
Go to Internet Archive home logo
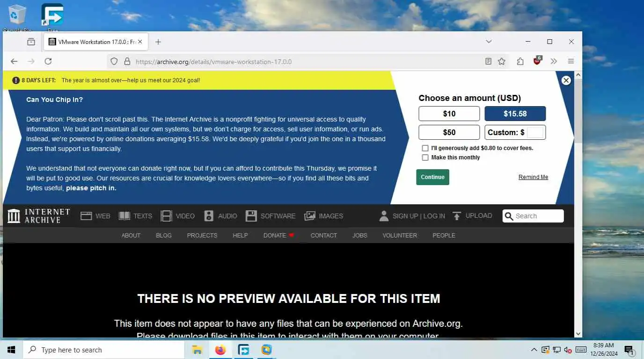pos(39,216)
